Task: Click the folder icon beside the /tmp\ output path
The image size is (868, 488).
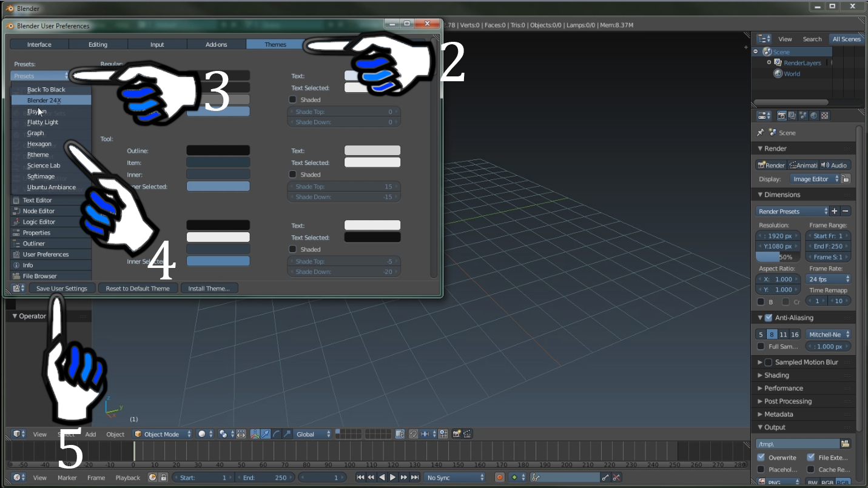Action: pos(846,444)
